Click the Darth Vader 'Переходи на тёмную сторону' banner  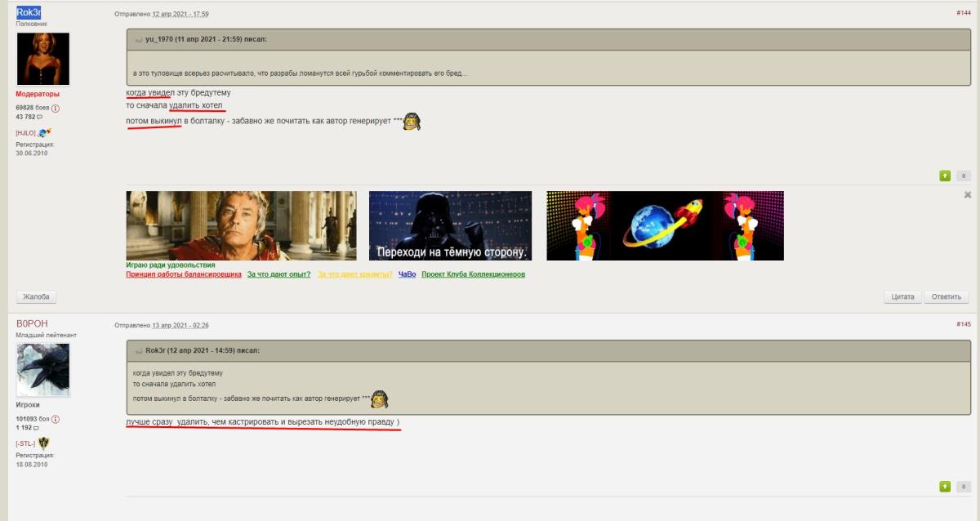pyautogui.click(x=450, y=225)
